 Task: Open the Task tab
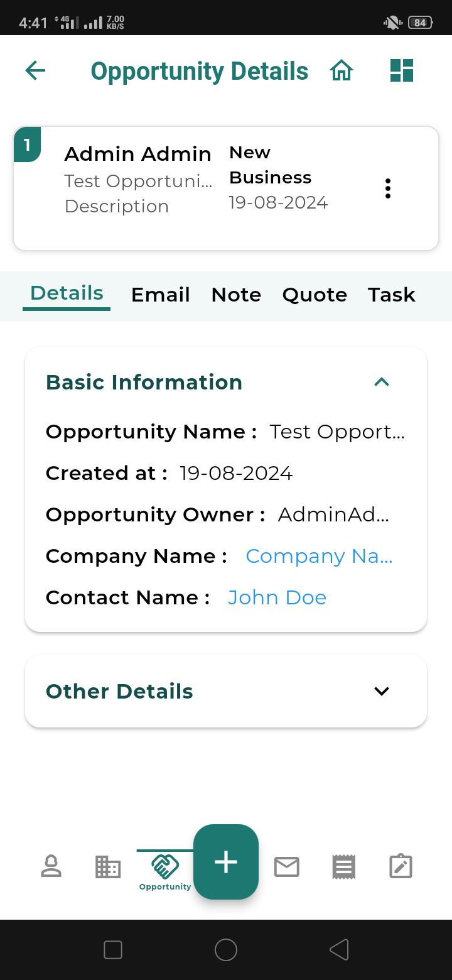tap(392, 295)
